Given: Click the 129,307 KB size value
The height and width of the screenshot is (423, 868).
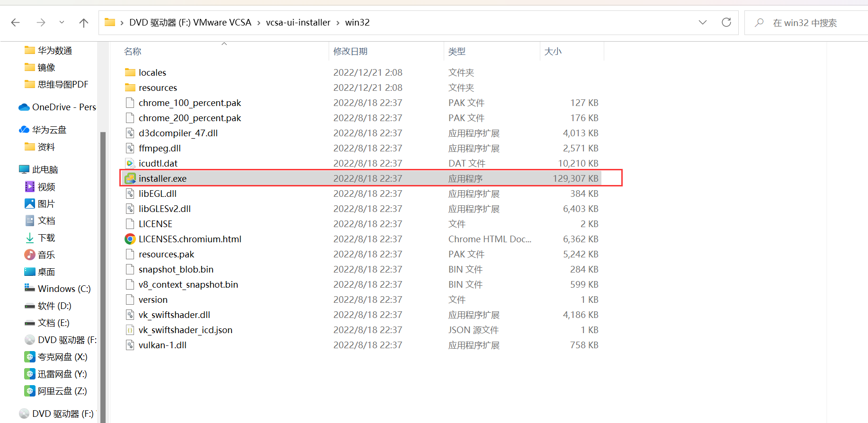Looking at the screenshot, I should coord(575,178).
